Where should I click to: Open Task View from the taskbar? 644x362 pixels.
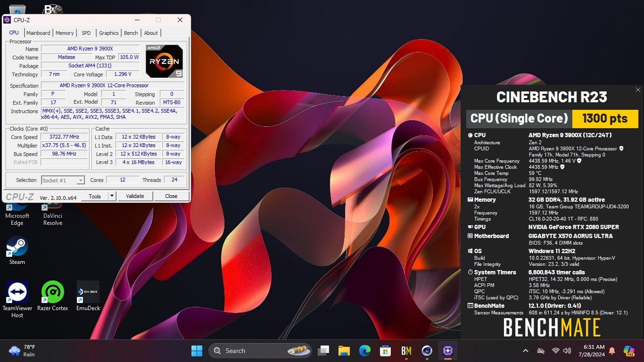point(323,351)
